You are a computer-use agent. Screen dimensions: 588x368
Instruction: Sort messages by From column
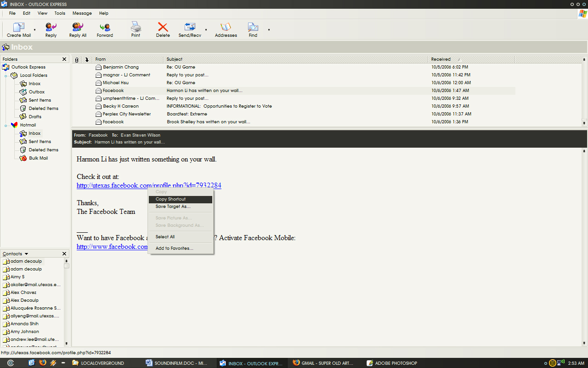[x=128, y=59]
